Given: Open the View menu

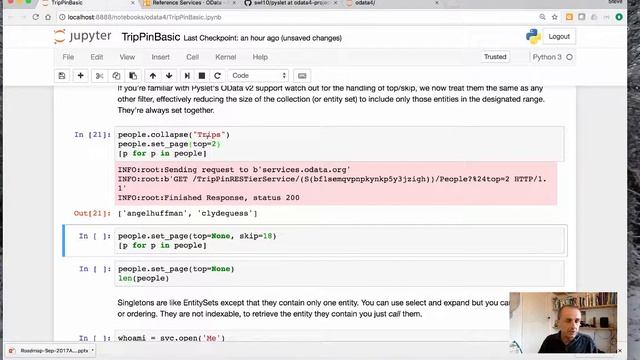Looking at the screenshot, I should point(127,57).
